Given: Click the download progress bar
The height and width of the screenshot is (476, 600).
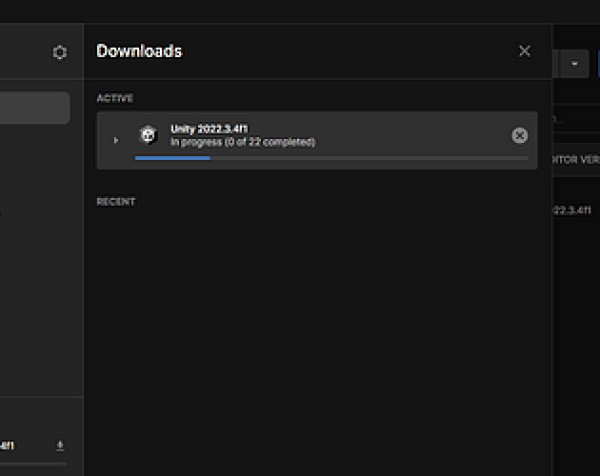Looking at the screenshot, I should tap(331, 158).
